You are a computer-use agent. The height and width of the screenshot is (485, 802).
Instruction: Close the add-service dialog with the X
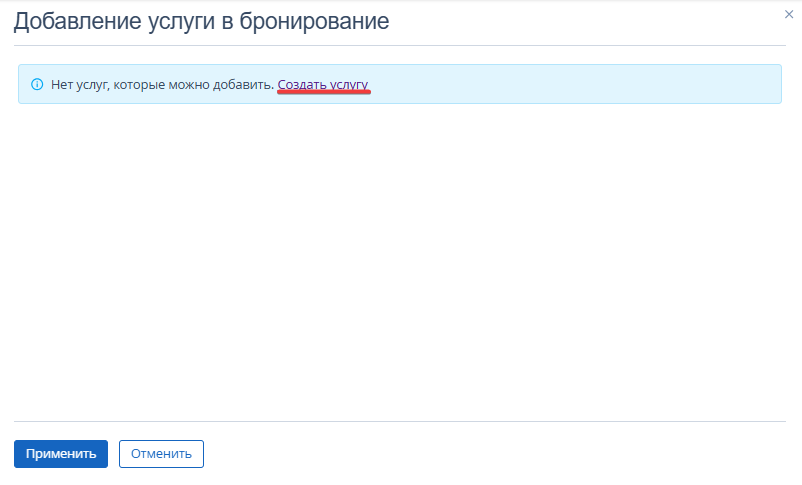coord(789,14)
